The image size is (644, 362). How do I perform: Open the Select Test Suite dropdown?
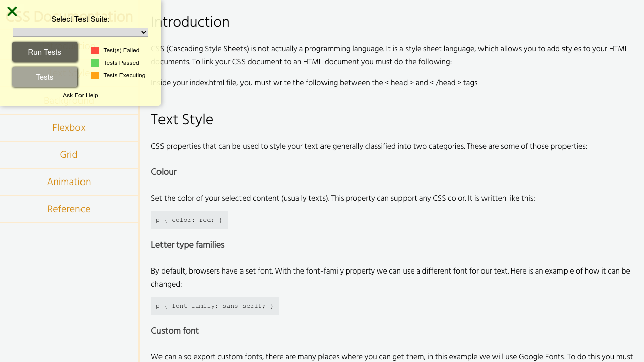(x=80, y=32)
